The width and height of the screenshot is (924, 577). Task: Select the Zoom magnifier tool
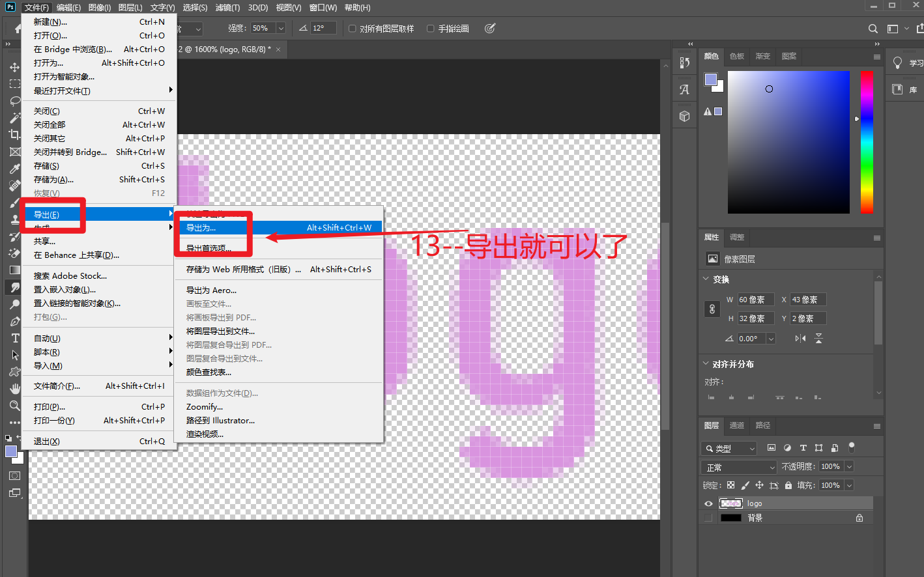tap(14, 406)
